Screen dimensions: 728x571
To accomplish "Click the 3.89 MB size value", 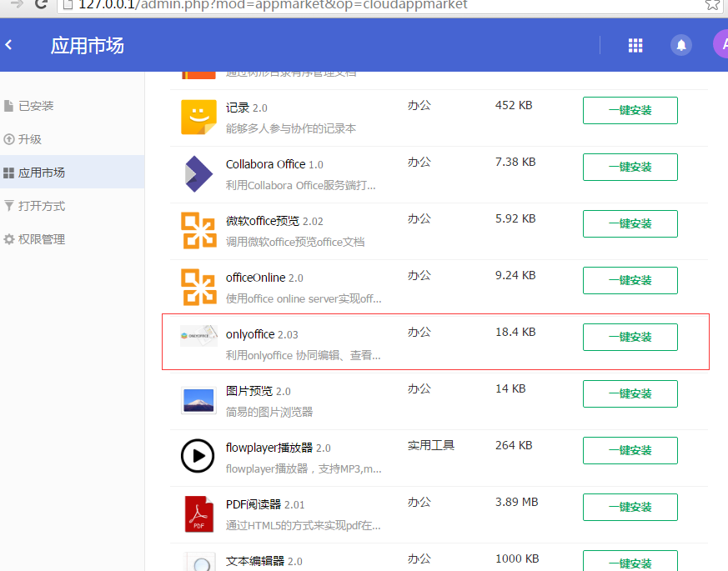I will pyautogui.click(x=517, y=502).
